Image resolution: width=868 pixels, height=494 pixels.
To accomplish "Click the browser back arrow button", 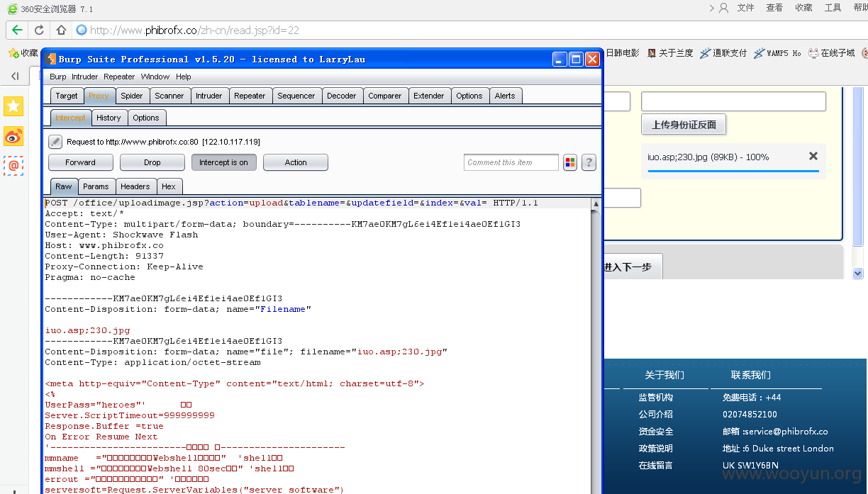I will point(17,30).
